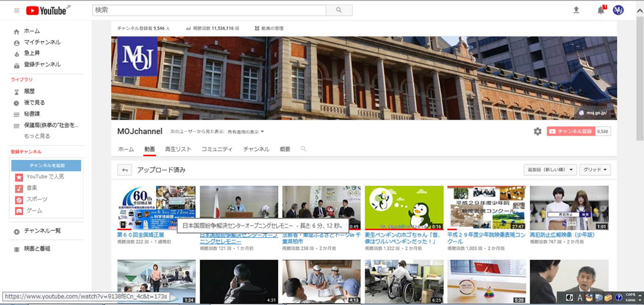
Task: Click 視聴回数 11,536,116 回 stat
Action: pos(212,28)
